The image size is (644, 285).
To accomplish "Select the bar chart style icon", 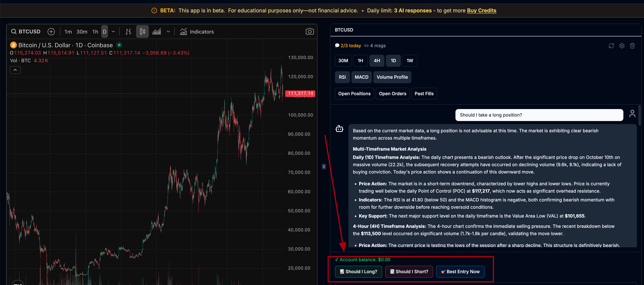I will [128, 31].
